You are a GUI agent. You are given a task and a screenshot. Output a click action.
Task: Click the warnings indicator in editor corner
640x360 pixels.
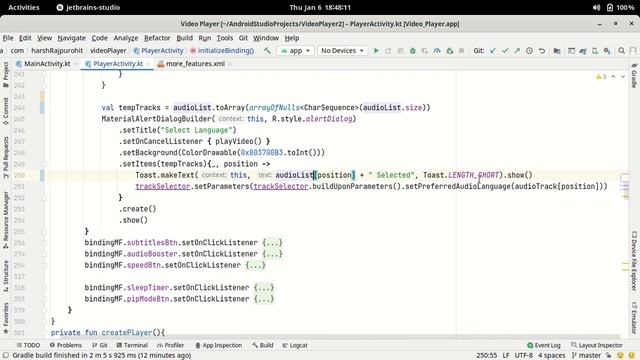(x=601, y=77)
